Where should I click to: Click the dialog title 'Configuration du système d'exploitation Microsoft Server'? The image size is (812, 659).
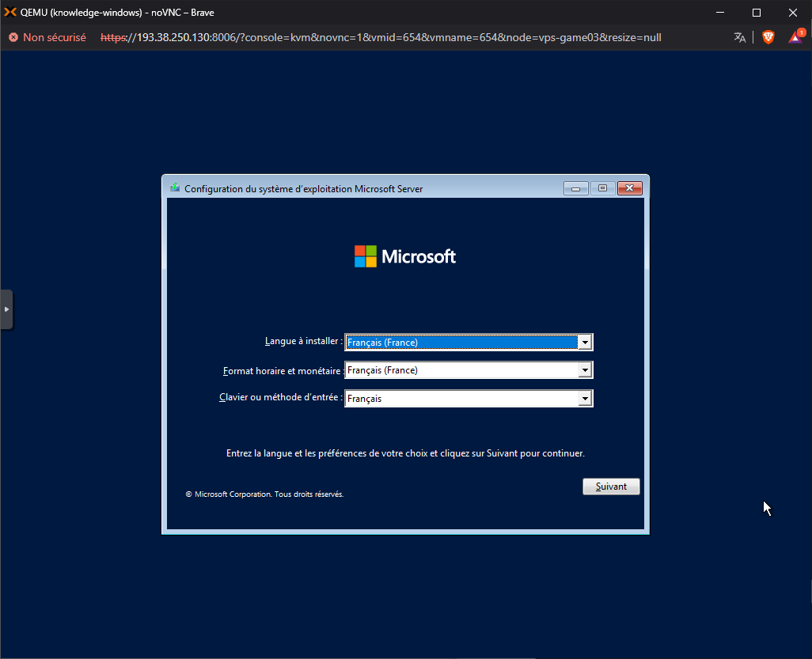(x=303, y=189)
